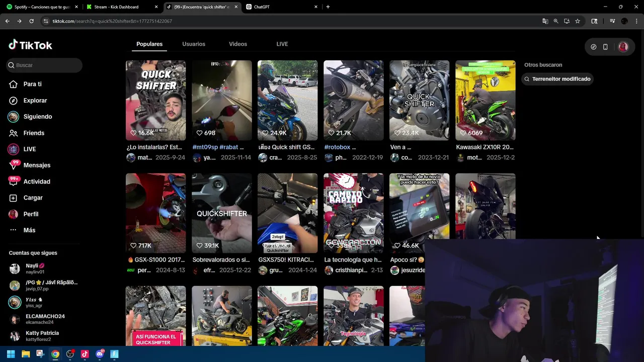Image resolution: width=644 pixels, height=362 pixels.
Task: Click the translate page icon in the address bar
Action: pyautogui.click(x=545, y=21)
